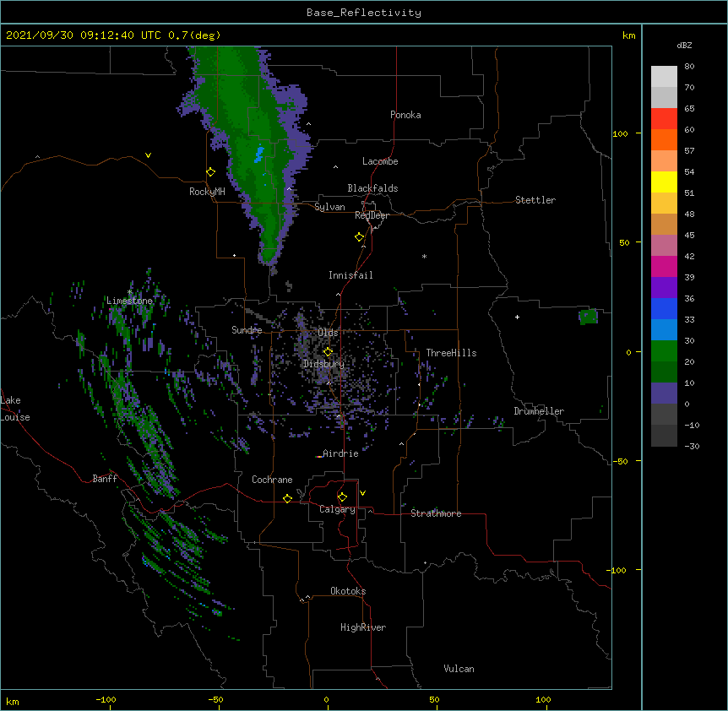
Task: Pick the light blue 33-30 dBZ legend swatch
Action: point(664,329)
